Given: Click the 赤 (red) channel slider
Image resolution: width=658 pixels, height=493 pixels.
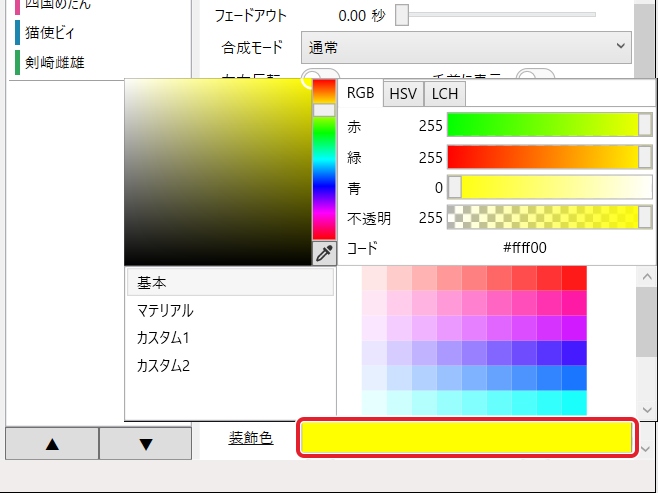Looking at the screenshot, I should [549, 125].
